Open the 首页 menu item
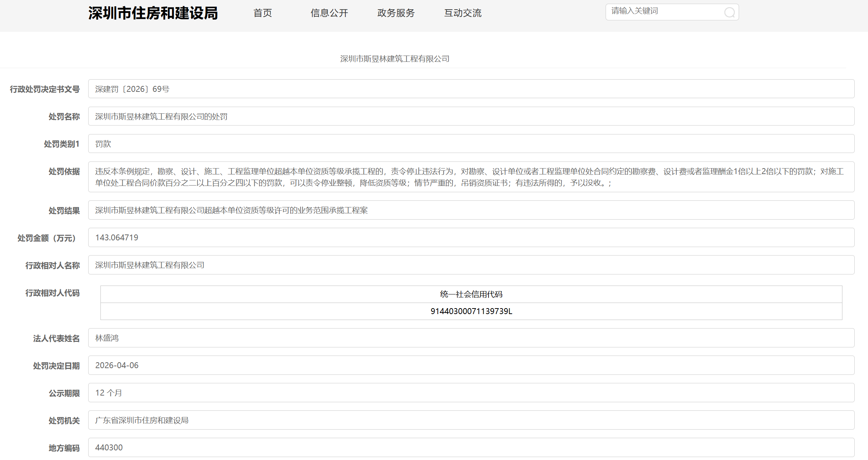The width and height of the screenshot is (868, 460). 262,13
